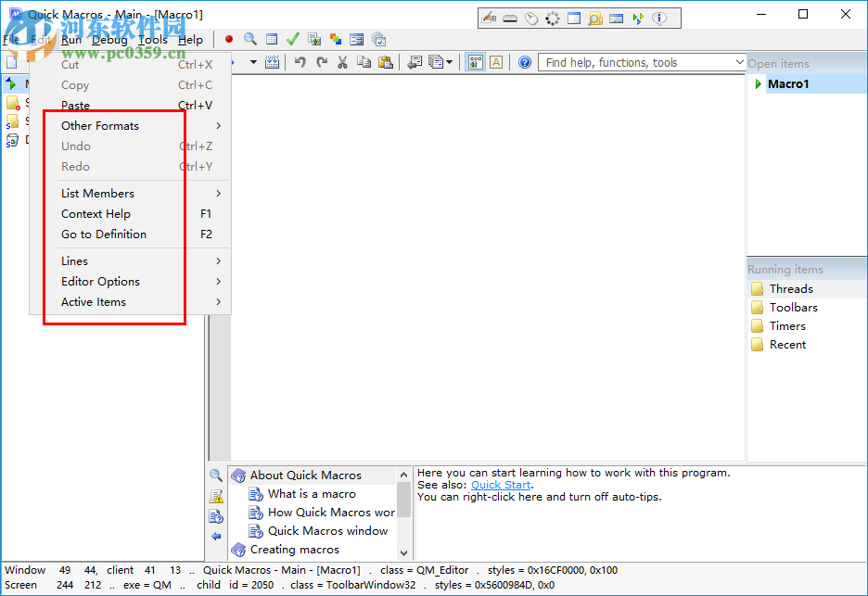Click the dotted circle Wait tool in the floating toolbar

tap(553, 19)
